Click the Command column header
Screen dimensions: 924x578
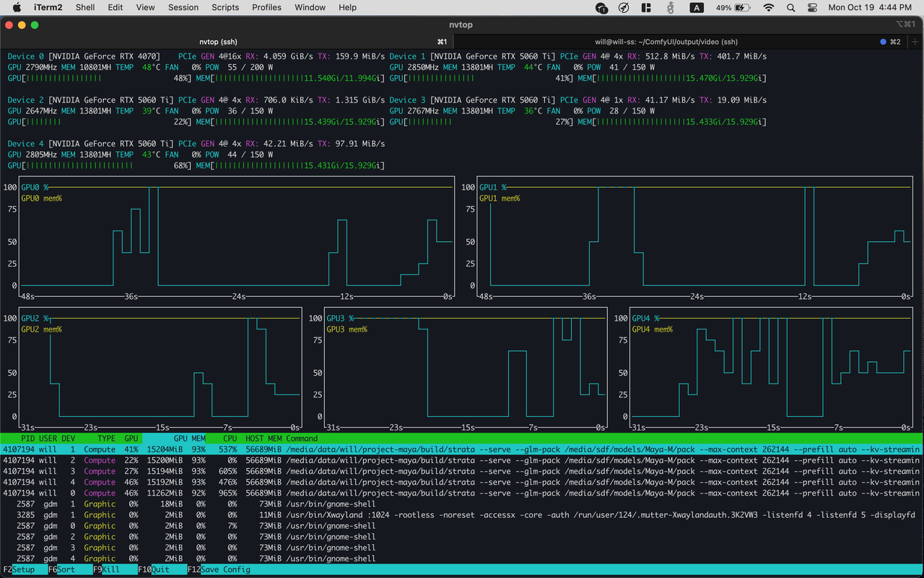(x=302, y=439)
